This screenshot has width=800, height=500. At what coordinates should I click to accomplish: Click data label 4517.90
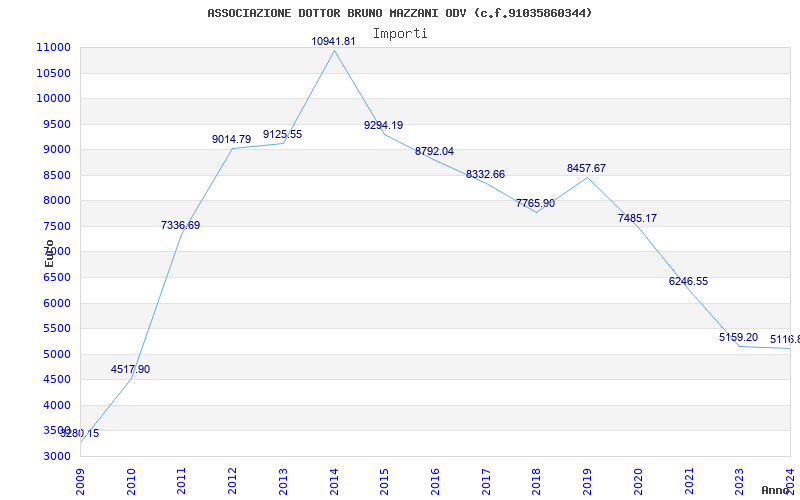pyautogui.click(x=130, y=369)
